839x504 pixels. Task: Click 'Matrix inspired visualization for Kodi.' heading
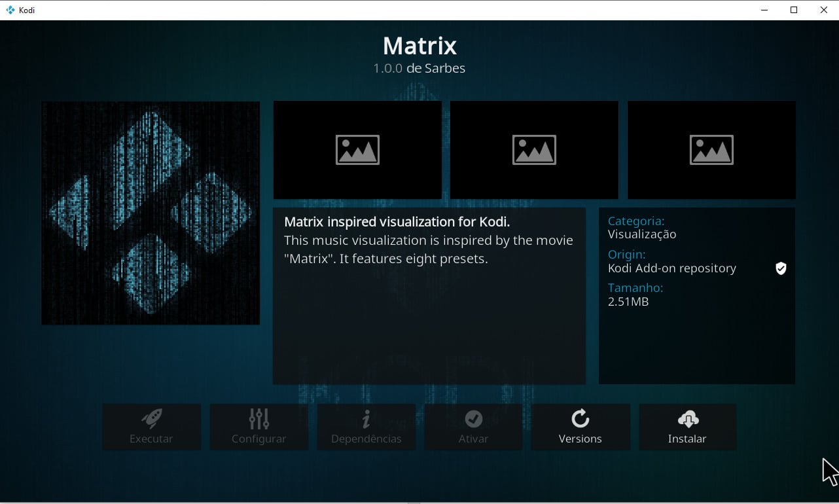(x=397, y=222)
